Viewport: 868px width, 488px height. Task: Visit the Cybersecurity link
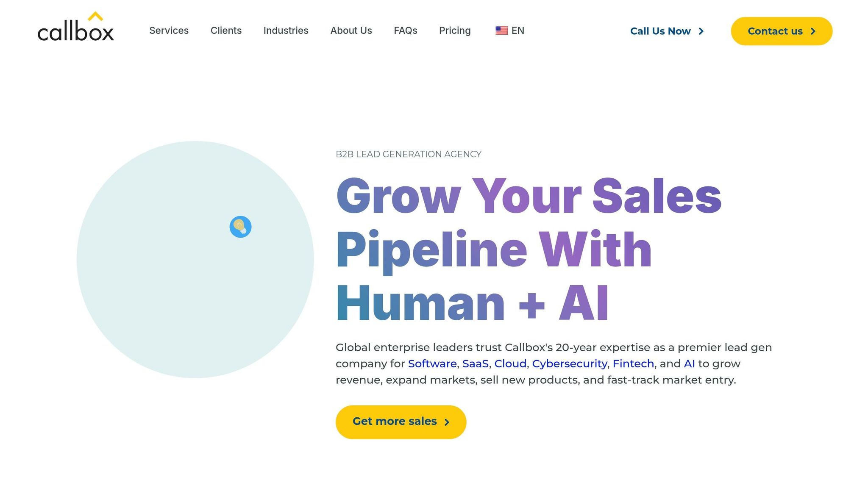click(x=569, y=363)
